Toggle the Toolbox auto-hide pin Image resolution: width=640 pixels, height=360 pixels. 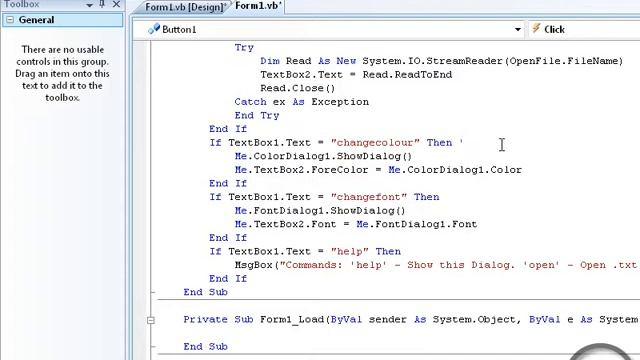102,4
